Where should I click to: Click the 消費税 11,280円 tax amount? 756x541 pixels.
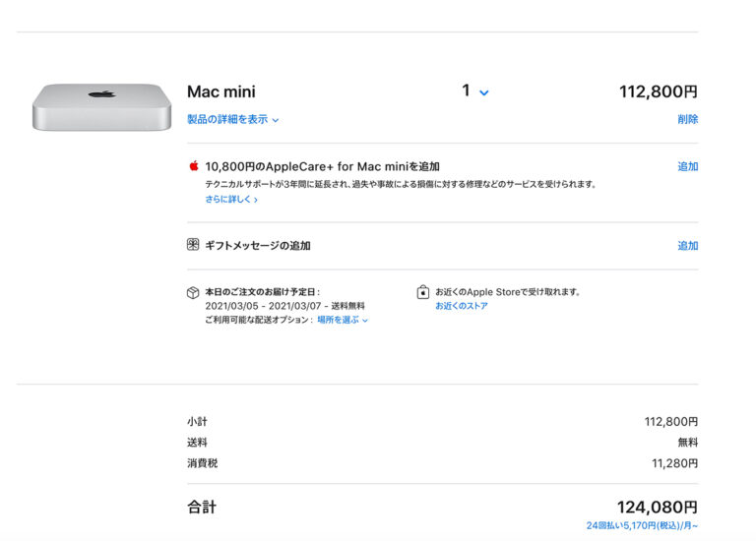coord(674,463)
